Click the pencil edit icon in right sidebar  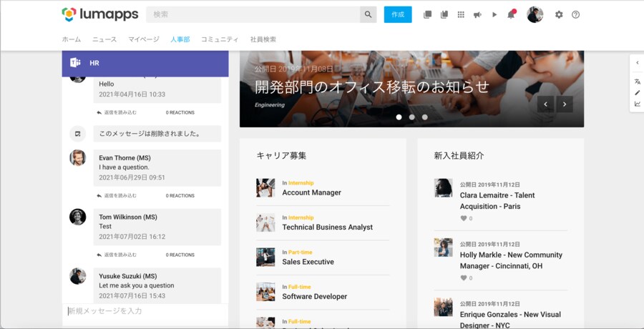click(637, 93)
